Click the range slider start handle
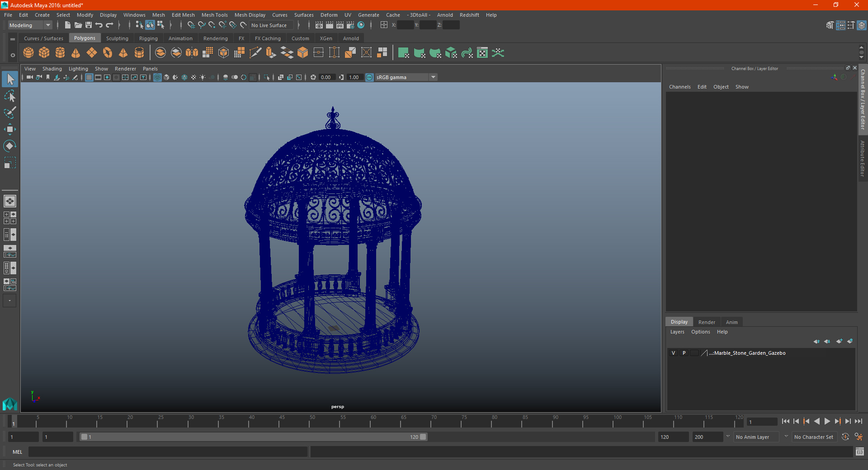This screenshot has height=470, width=868. [84, 437]
